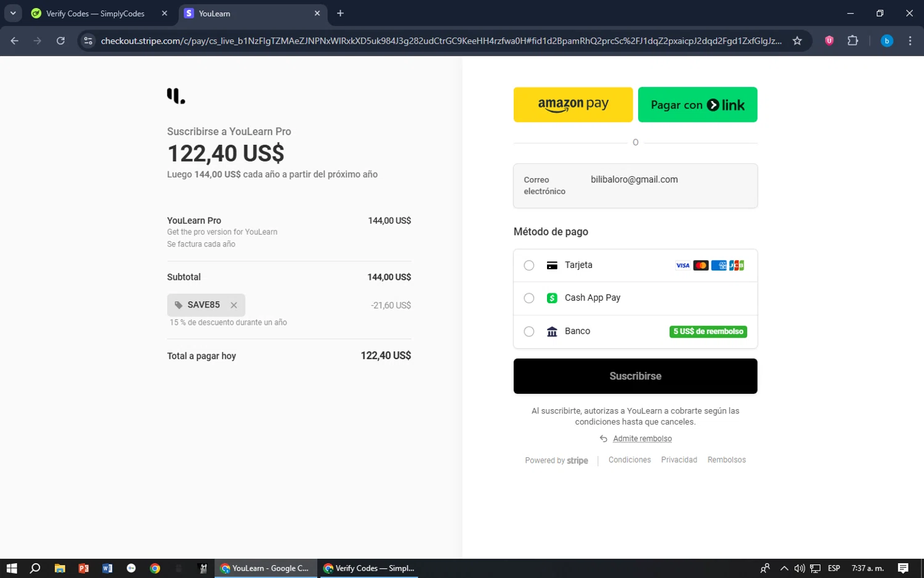Switch to Verify Codes taskbar window

coord(369,568)
